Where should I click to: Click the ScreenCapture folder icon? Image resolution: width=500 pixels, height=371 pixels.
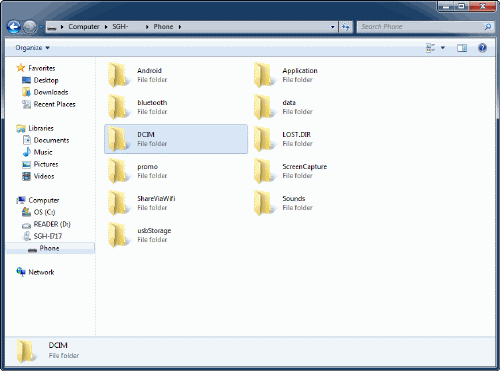(x=264, y=171)
